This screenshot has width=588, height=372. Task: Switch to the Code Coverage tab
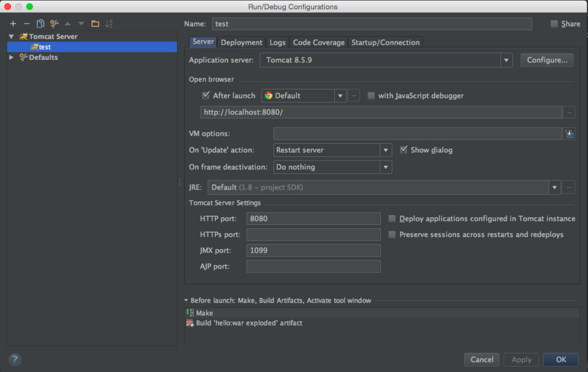tap(319, 42)
